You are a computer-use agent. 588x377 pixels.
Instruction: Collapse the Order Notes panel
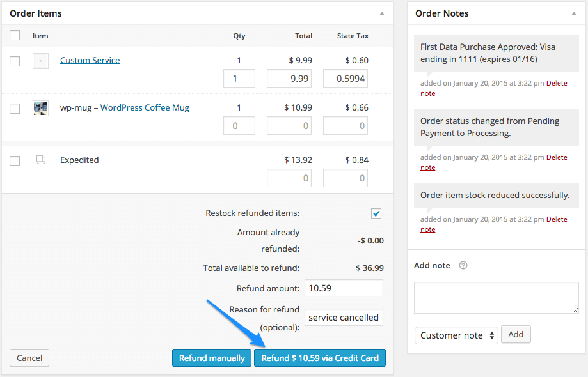573,12
